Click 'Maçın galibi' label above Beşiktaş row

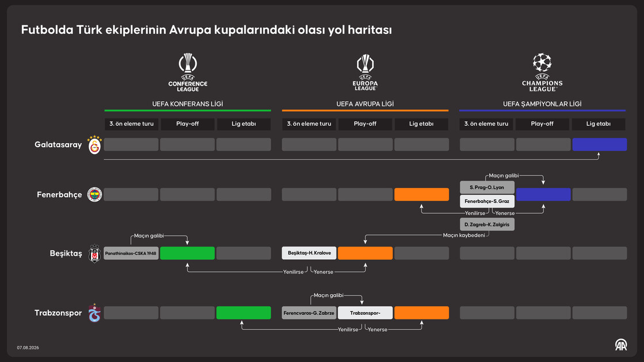click(x=149, y=236)
